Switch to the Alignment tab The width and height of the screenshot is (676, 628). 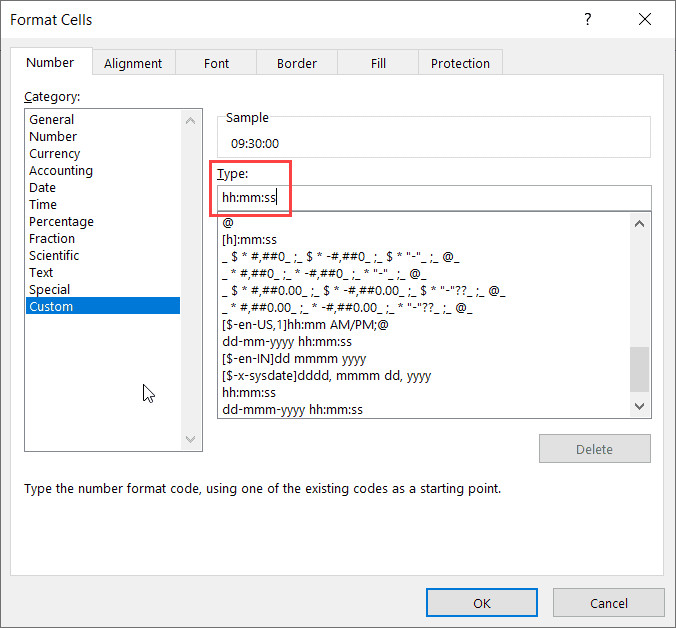133,63
